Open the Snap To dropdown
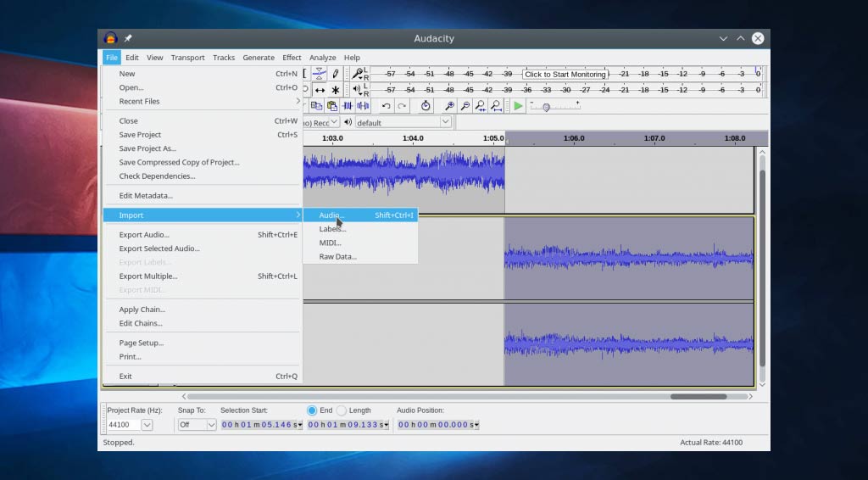Screen dimensions: 868x480 click(211, 425)
